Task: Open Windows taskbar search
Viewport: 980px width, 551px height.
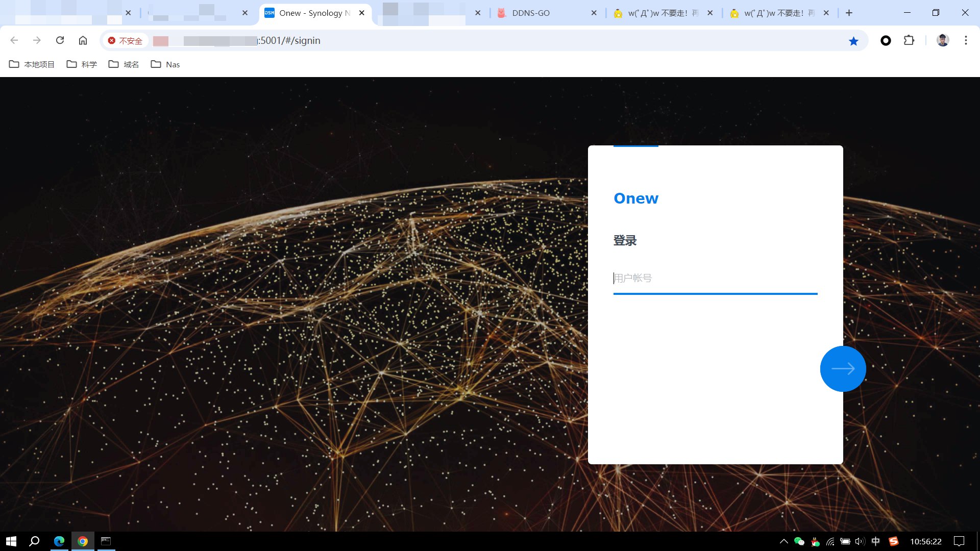Action: click(x=34, y=541)
